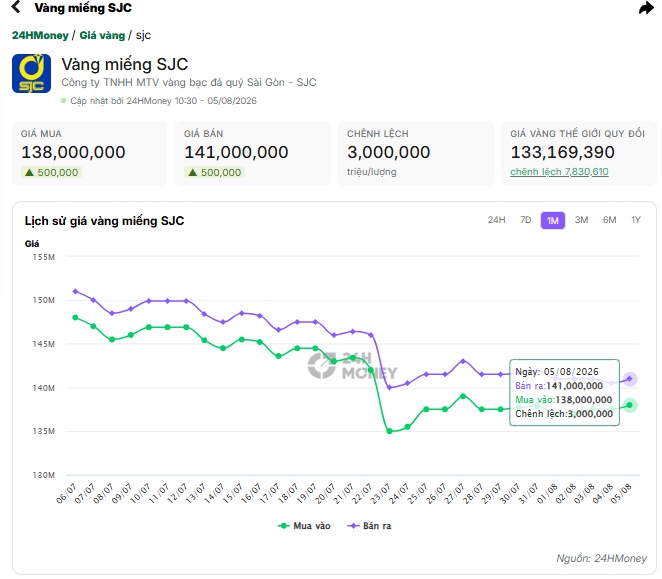
Task: Open the chênh lệch 7,830,610 link
Action: [x=559, y=172]
